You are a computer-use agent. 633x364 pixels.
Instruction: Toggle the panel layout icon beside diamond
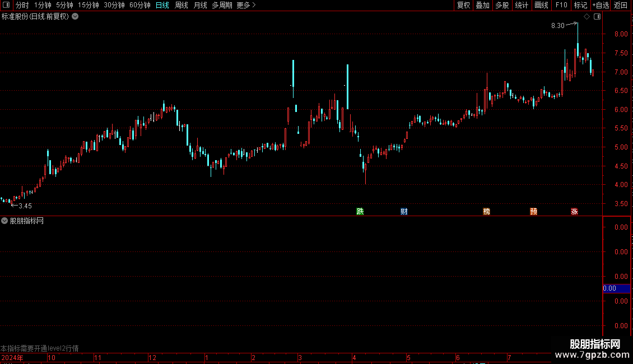597,17
